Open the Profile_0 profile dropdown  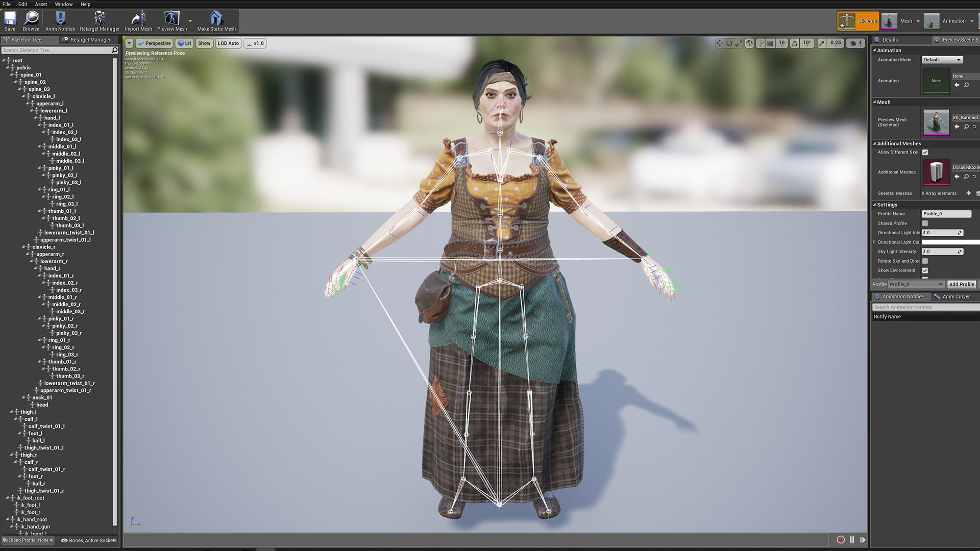point(916,285)
